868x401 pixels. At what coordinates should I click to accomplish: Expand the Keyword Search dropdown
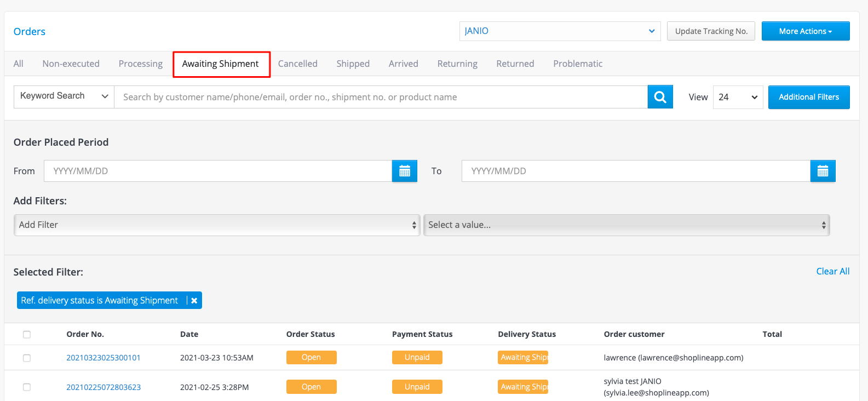pos(64,96)
